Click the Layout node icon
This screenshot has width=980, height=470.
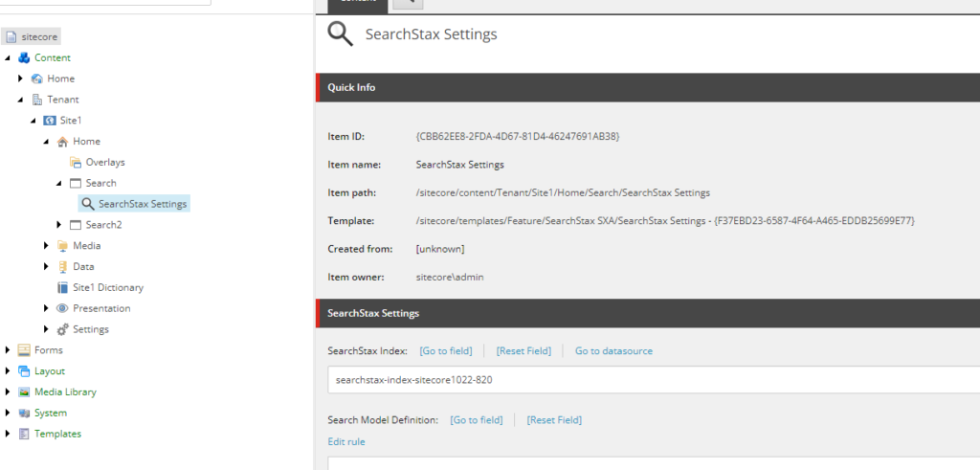[24, 371]
